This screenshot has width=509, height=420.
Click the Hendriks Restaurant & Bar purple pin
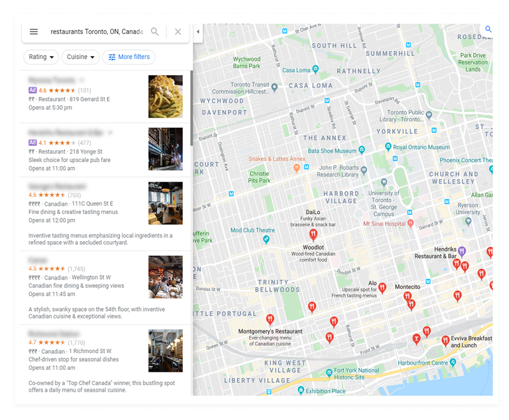[x=462, y=251]
